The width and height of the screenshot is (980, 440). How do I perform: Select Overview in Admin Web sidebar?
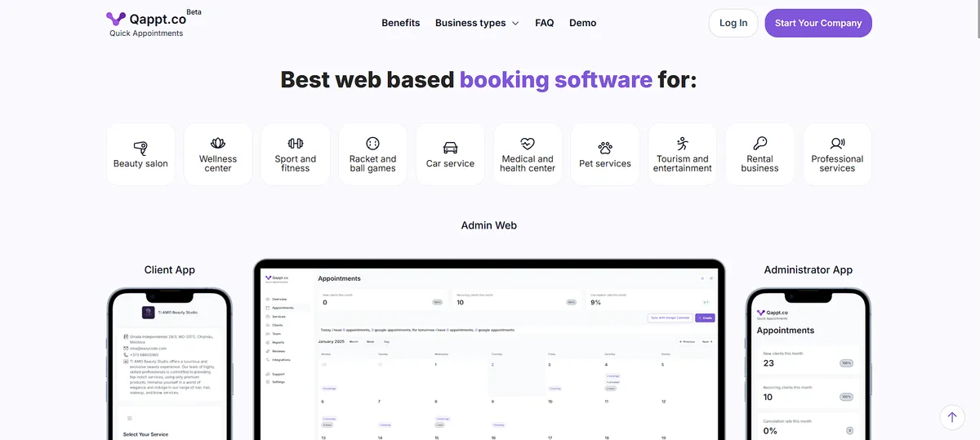(277, 300)
